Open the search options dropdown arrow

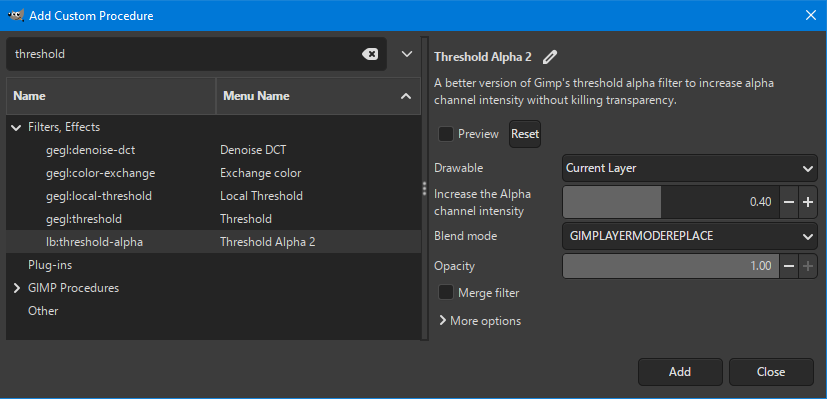pos(407,54)
